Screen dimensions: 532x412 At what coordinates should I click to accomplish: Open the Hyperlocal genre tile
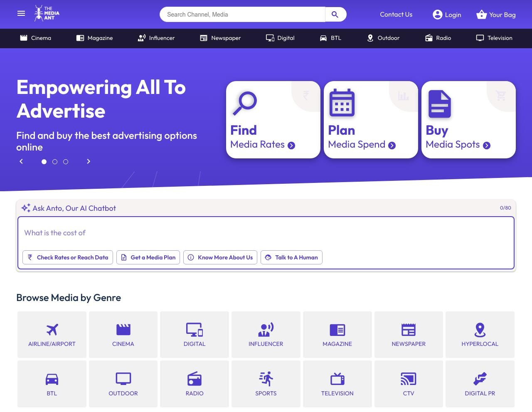coord(480,335)
